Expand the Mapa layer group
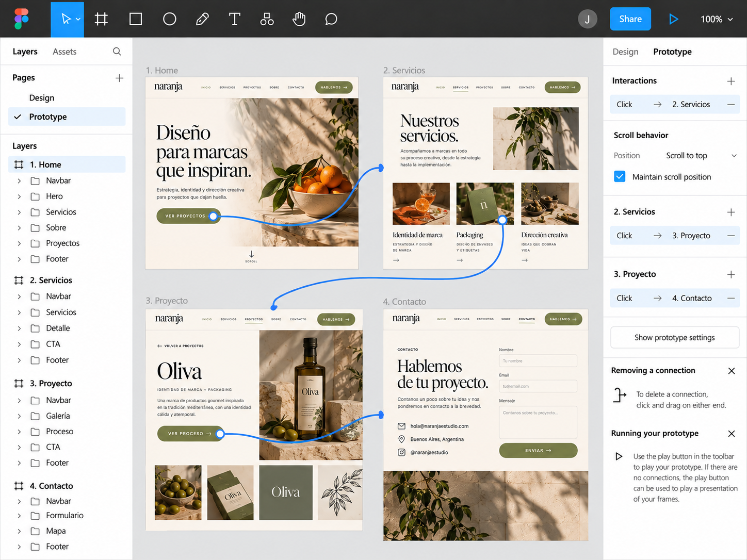The width and height of the screenshot is (747, 560). tap(19, 531)
